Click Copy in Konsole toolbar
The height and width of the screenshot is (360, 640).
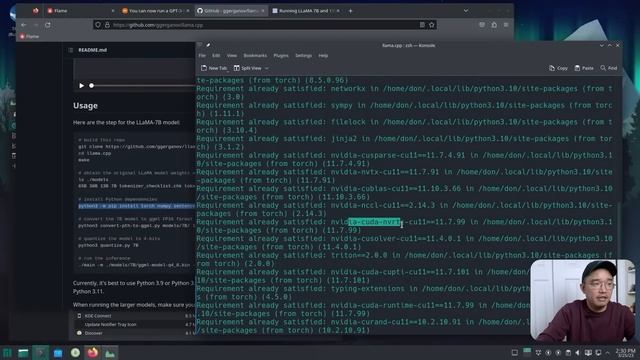(x=558, y=68)
